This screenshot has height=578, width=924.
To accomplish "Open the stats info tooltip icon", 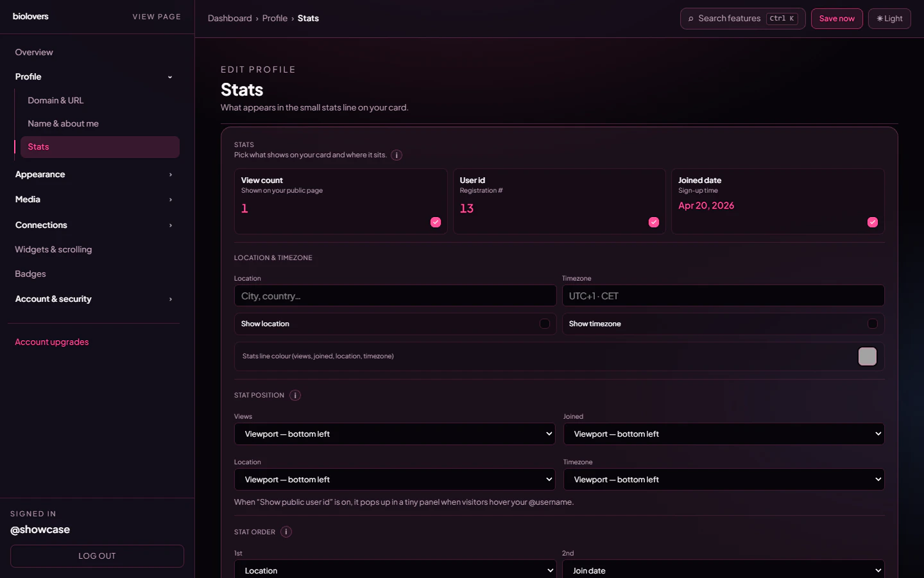I will point(397,155).
